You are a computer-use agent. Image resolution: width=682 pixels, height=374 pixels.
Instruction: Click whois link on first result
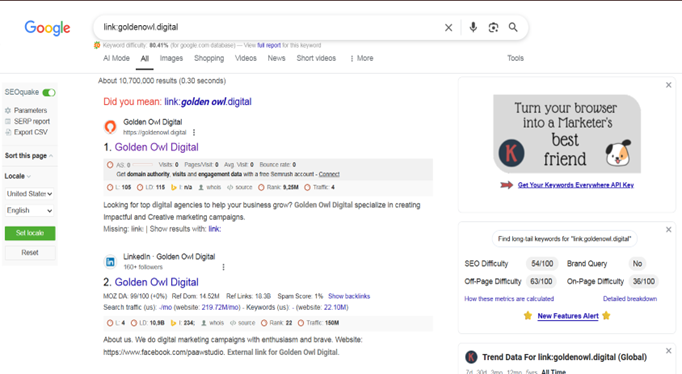[210, 187]
